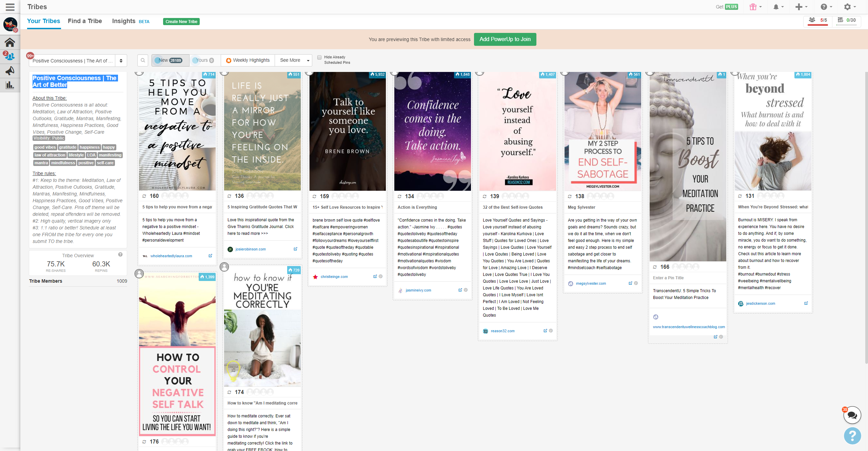Viewport: 868px width, 451px height.
Task: Click the Create New Tribe button
Action: (181, 22)
